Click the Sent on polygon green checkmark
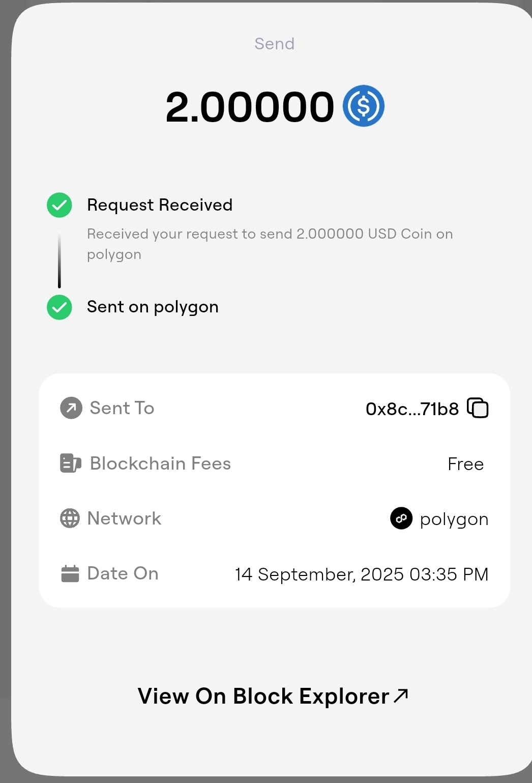The width and height of the screenshot is (532, 783). (x=60, y=307)
